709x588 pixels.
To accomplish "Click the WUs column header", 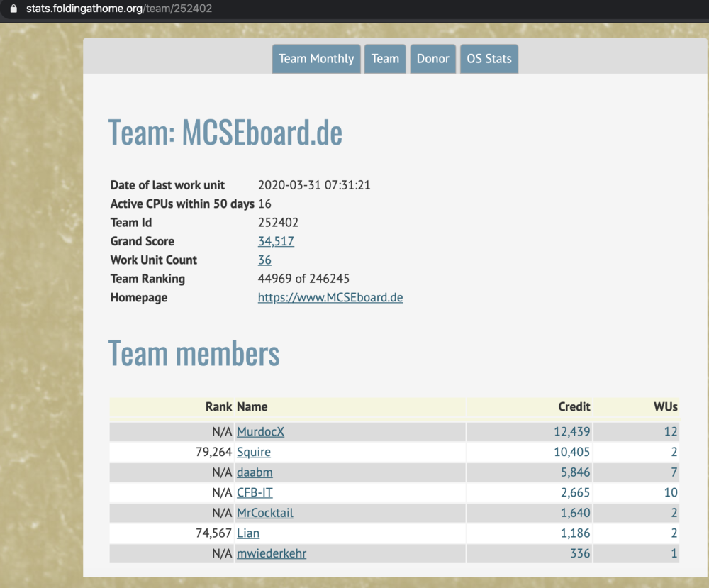I will click(x=665, y=407).
